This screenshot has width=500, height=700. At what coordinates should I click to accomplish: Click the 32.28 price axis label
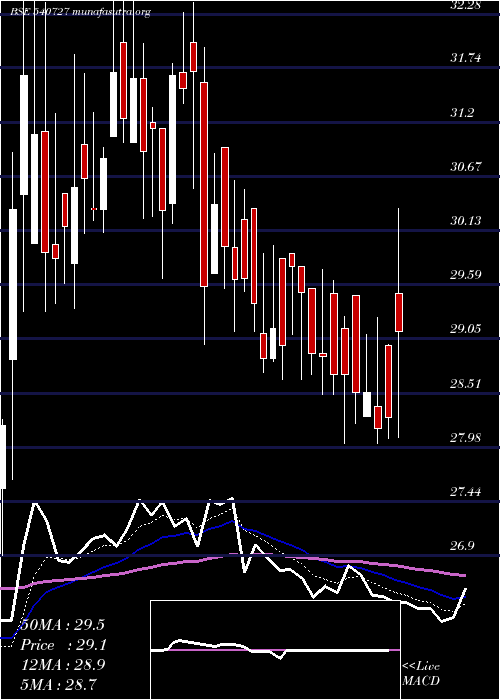(x=466, y=5)
